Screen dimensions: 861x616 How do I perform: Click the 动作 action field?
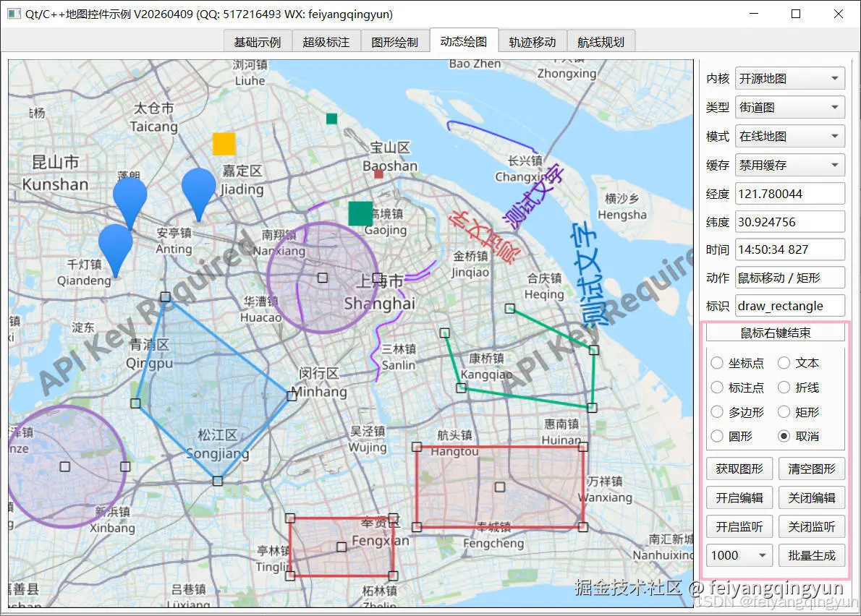789,278
